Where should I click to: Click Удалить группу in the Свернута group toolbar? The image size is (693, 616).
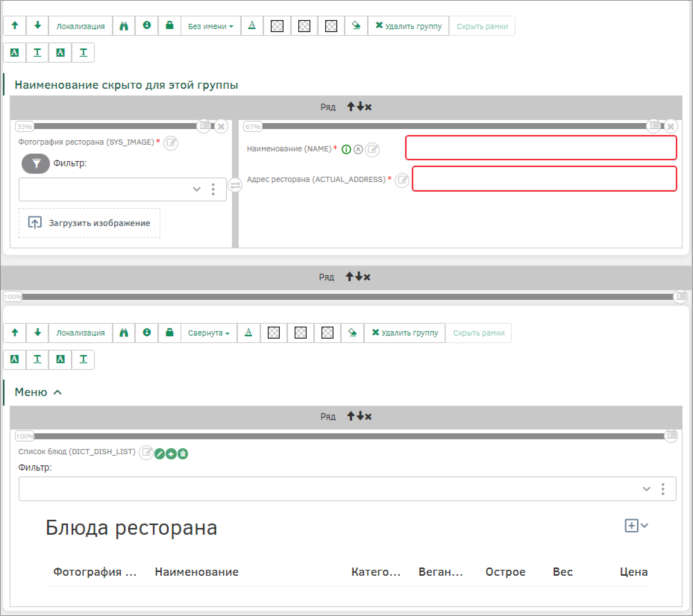pos(405,333)
